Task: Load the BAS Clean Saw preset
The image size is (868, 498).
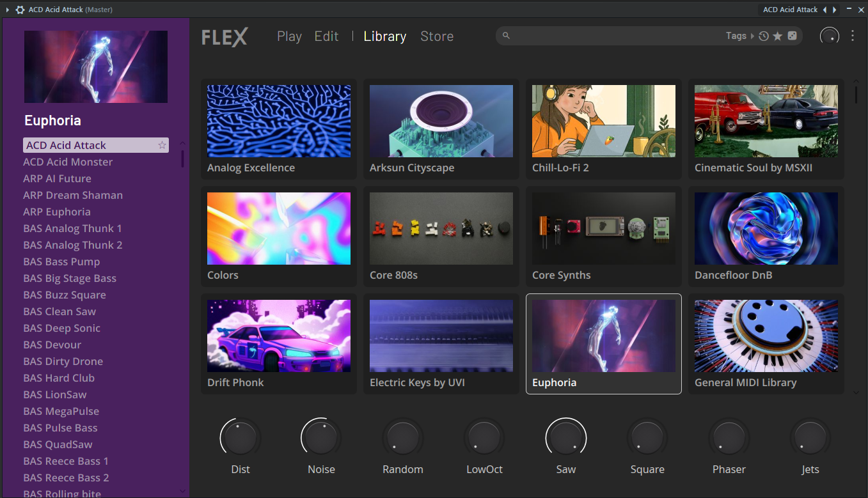Action: point(59,311)
